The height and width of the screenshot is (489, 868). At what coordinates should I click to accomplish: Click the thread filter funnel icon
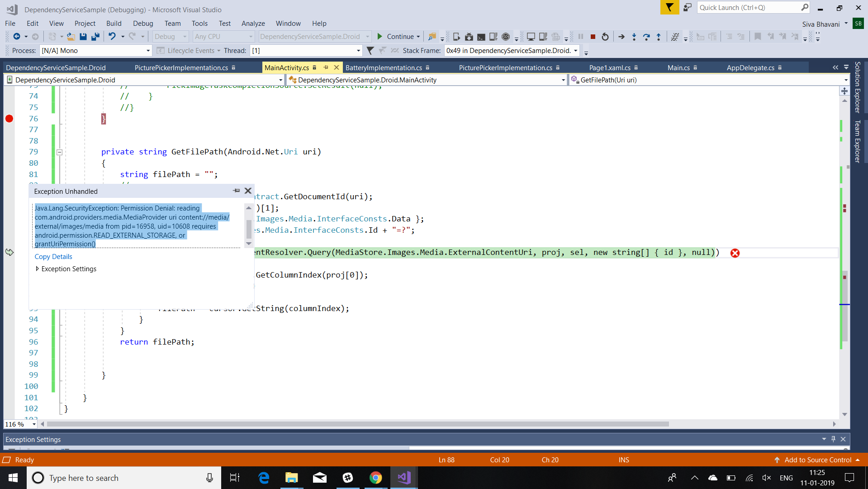(370, 51)
